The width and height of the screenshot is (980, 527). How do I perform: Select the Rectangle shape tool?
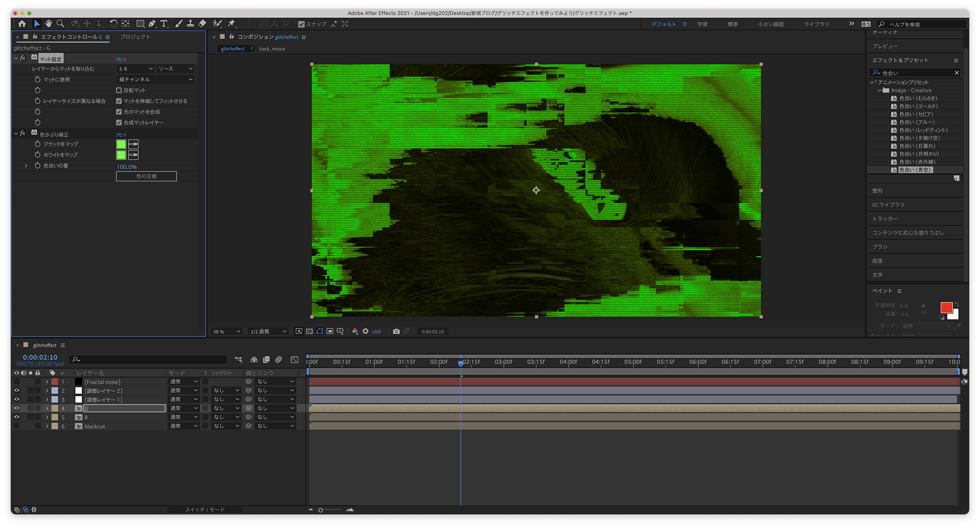click(140, 23)
